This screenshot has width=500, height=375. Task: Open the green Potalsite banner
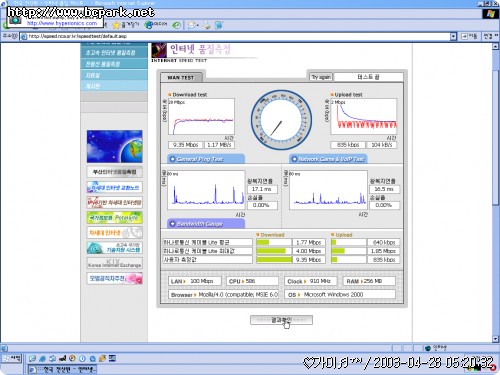[114, 218]
